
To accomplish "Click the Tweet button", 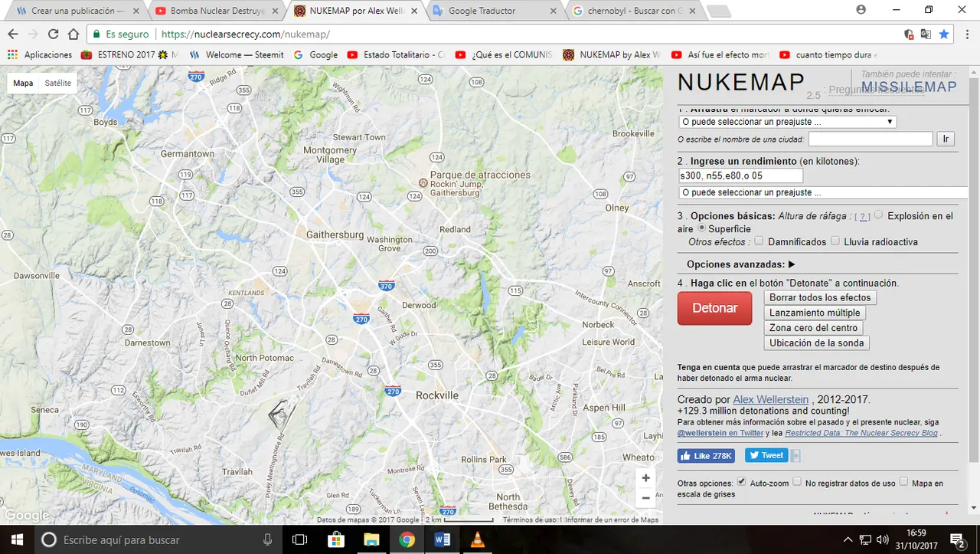I will [x=766, y=455].
